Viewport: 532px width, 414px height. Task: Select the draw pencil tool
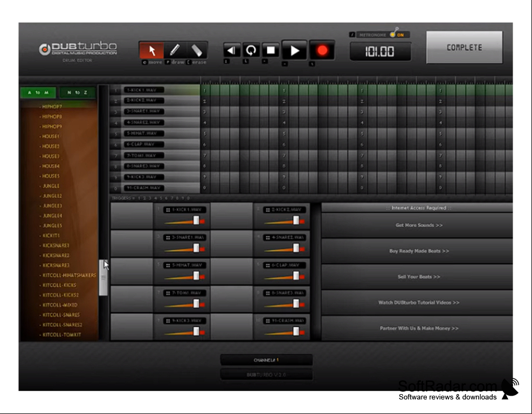175,51
